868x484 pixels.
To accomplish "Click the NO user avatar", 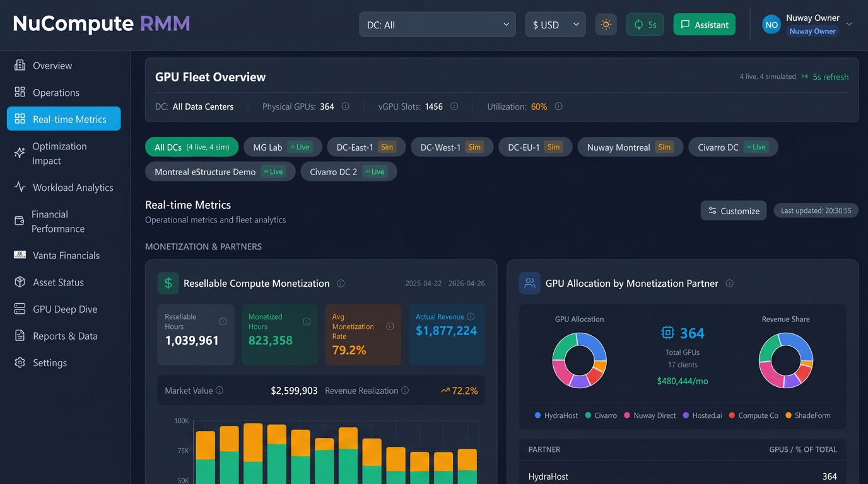I will [771, 25].
